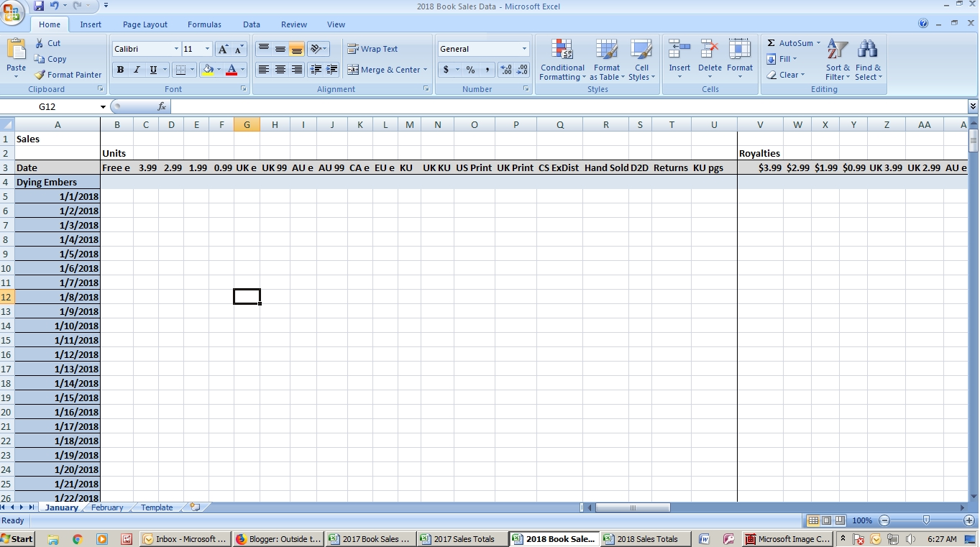
Task: Switch to Page Layout view in status bar
Action: 827,520
